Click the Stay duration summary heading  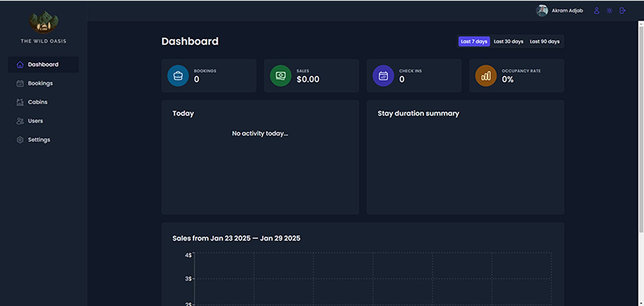(x=418, y=113)
